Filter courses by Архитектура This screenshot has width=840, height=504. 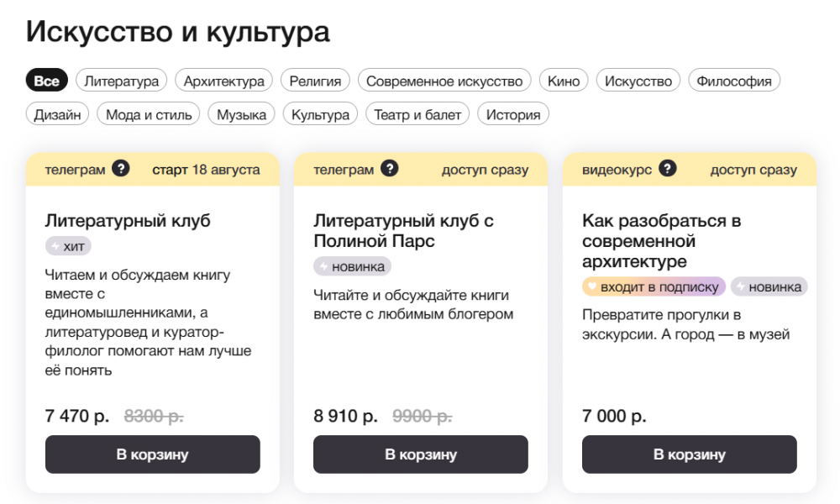point(223,81)
